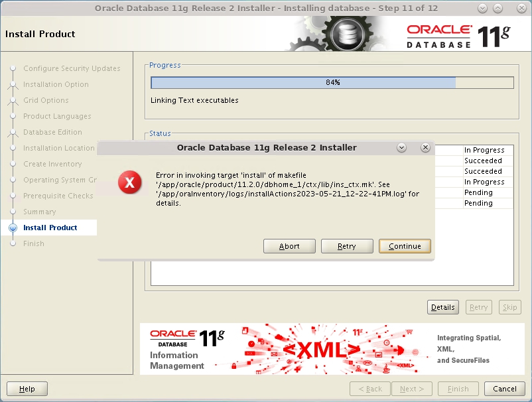Viewport: 532px width, 402px height.
Task: Open Help
Action: (x=27, y=389)
